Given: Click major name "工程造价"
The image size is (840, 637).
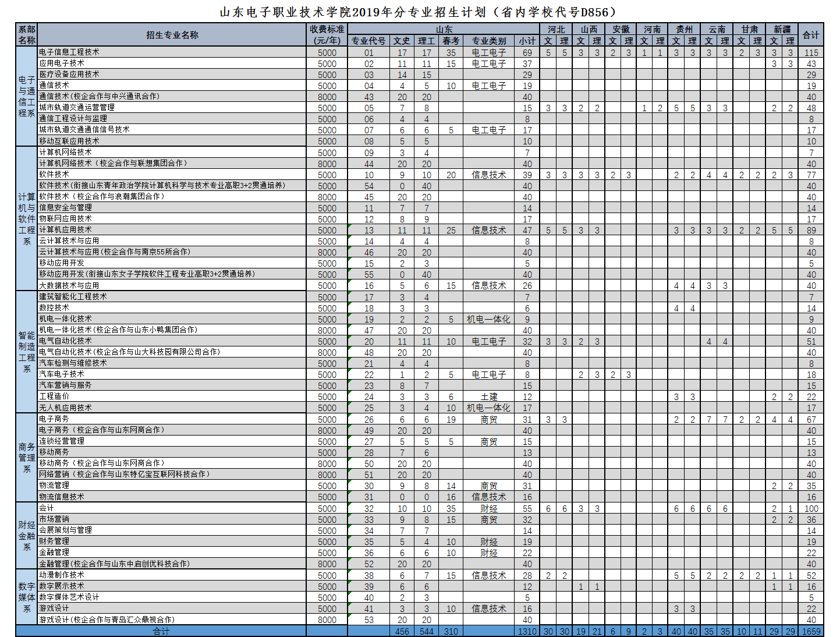Looking at the screenshot, I should click(x=54, y=396).
